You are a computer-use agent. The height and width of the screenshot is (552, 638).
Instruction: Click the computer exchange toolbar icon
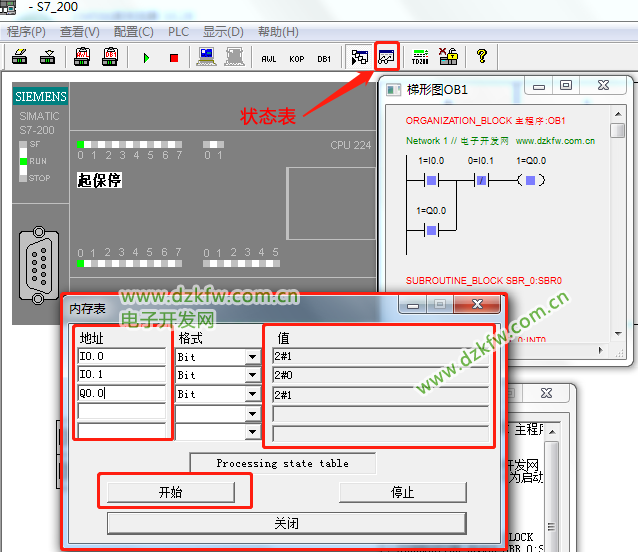[207, 57]
